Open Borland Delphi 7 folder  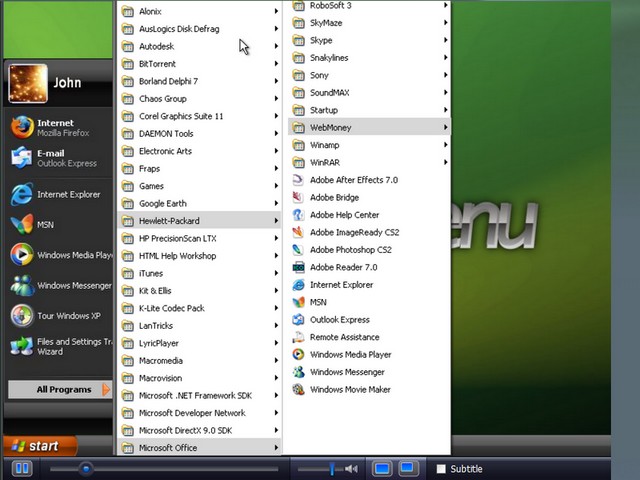(199, 81)
